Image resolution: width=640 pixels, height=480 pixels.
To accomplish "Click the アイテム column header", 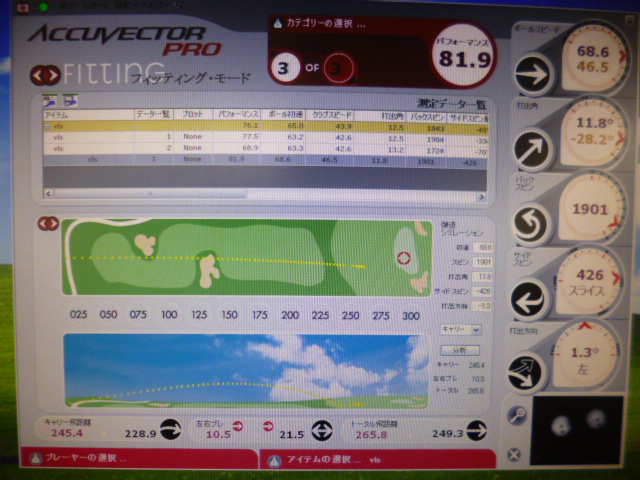I will 89,115.
